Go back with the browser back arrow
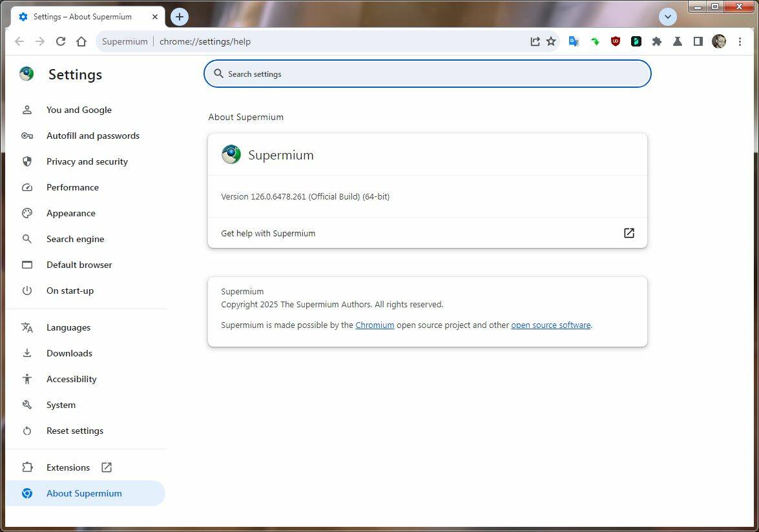759x532 pixels. click(x=19, y=41)
